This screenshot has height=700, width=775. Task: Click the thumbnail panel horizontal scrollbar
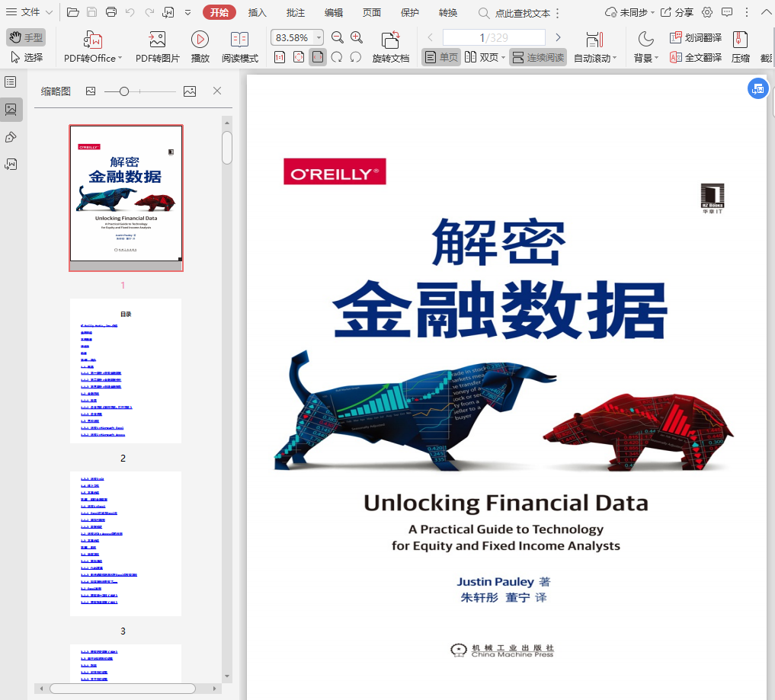123,688
